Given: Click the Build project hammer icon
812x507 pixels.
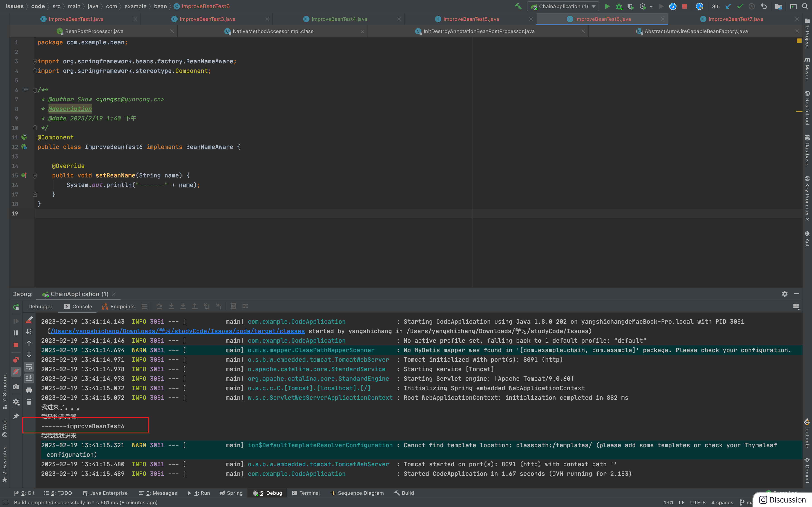Looking at the screenshot, I should (x=518, y=6).
